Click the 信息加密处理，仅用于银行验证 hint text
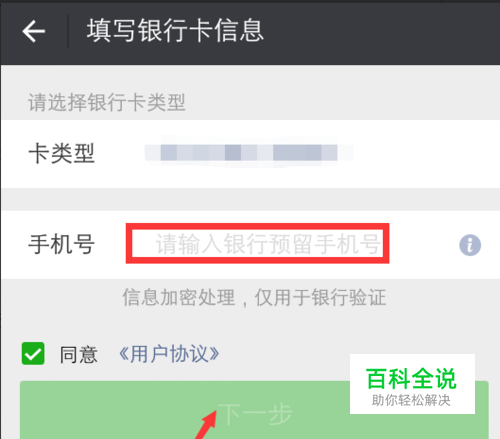Viewport: 500px width, 439px height. (254, 297)
